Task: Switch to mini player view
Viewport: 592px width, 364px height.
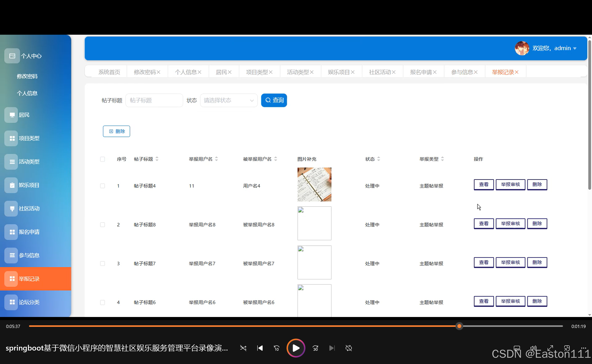Action: 567,348
